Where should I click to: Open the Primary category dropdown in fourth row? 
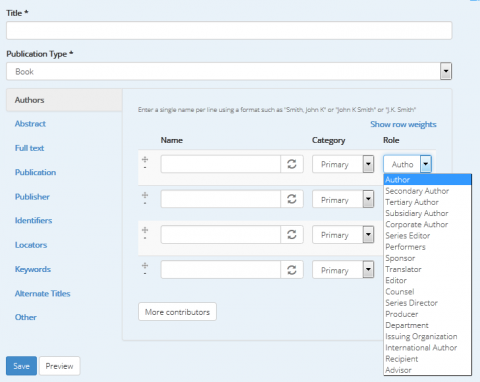point(343,270)
